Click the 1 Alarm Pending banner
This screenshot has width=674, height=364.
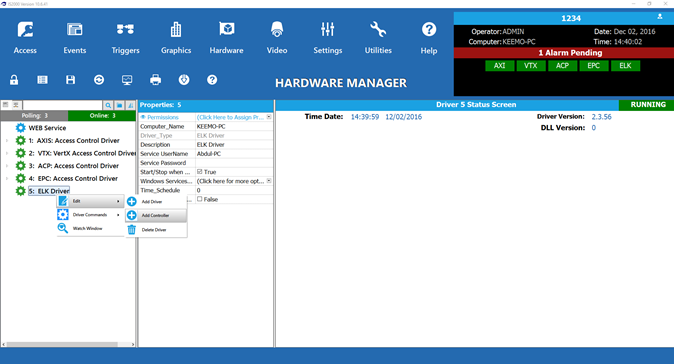564,53
